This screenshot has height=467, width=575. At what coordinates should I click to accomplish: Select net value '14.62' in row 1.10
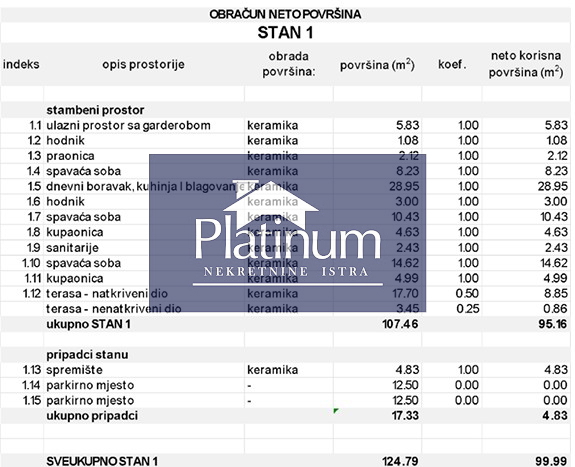(x=554, y=263)
